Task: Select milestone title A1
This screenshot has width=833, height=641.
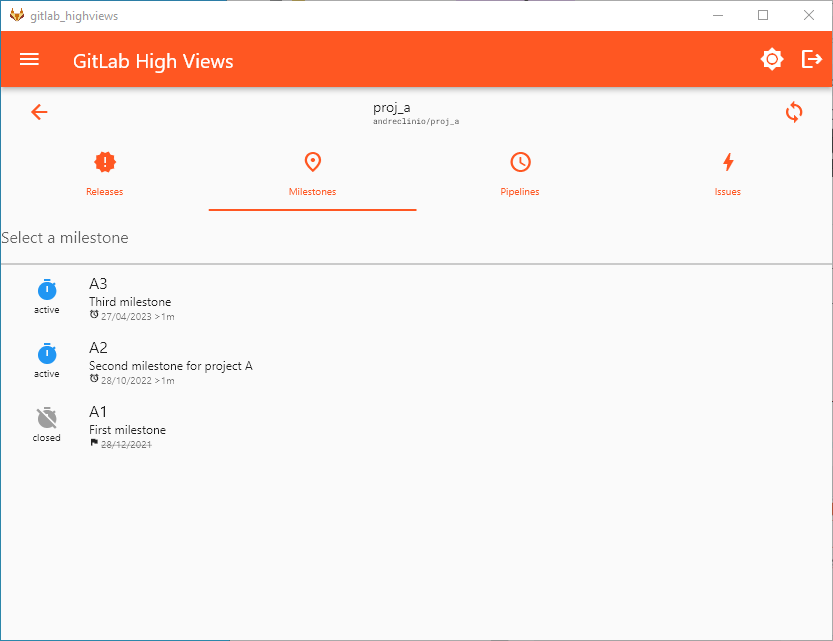Action: tap(98, 412)
